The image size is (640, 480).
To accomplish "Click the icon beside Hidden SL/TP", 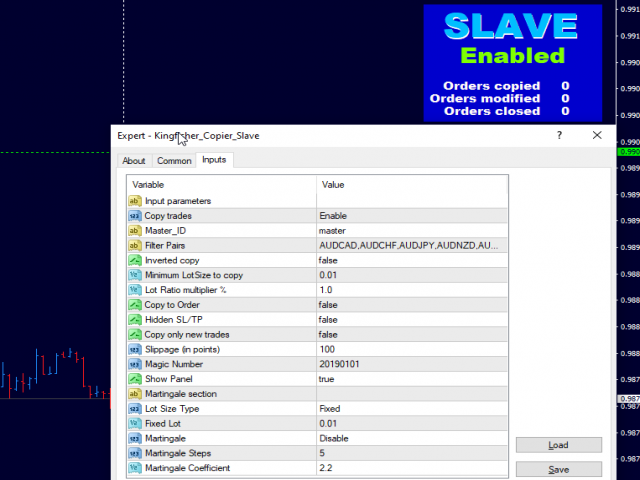I will [135, 320].
